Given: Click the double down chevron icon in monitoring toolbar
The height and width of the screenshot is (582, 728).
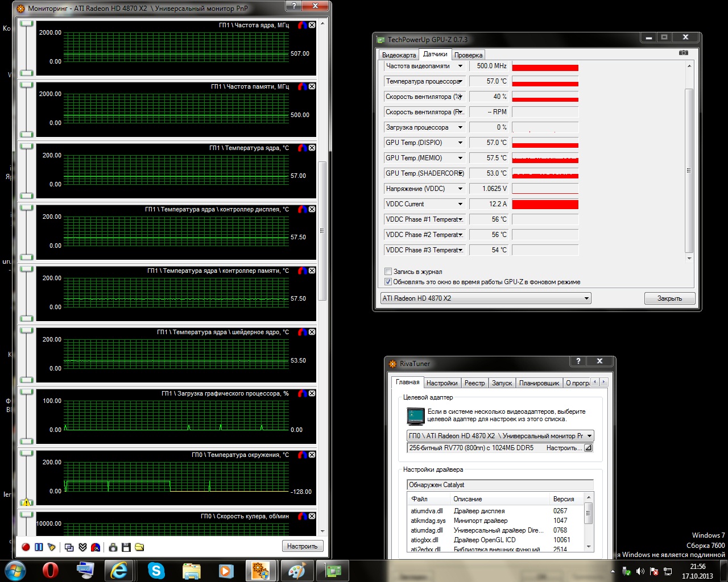Looking at the screenshot, I should (x=82, y=547).
